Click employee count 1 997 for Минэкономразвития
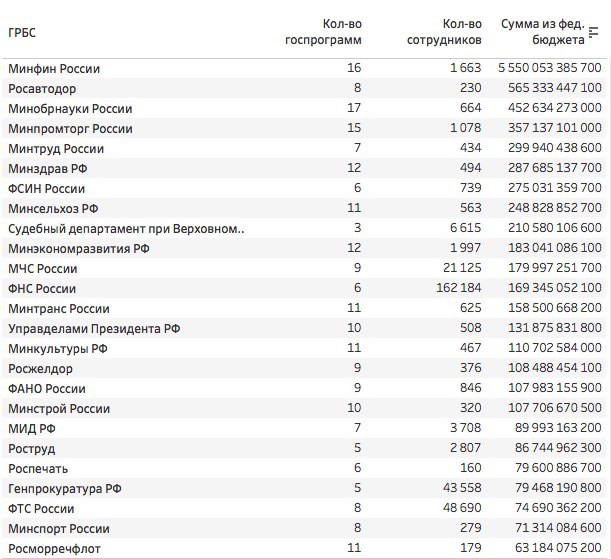The image size is (611, 559). (x=466, y=248)
